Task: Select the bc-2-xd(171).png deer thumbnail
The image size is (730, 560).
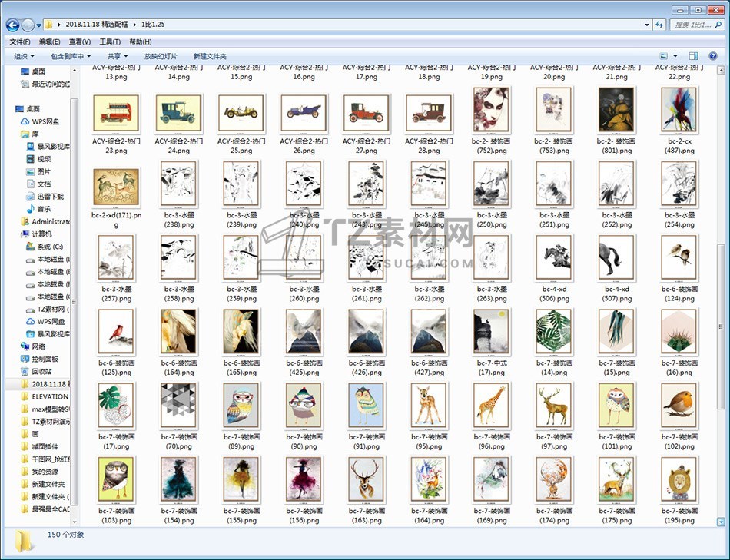Action: 116,187
